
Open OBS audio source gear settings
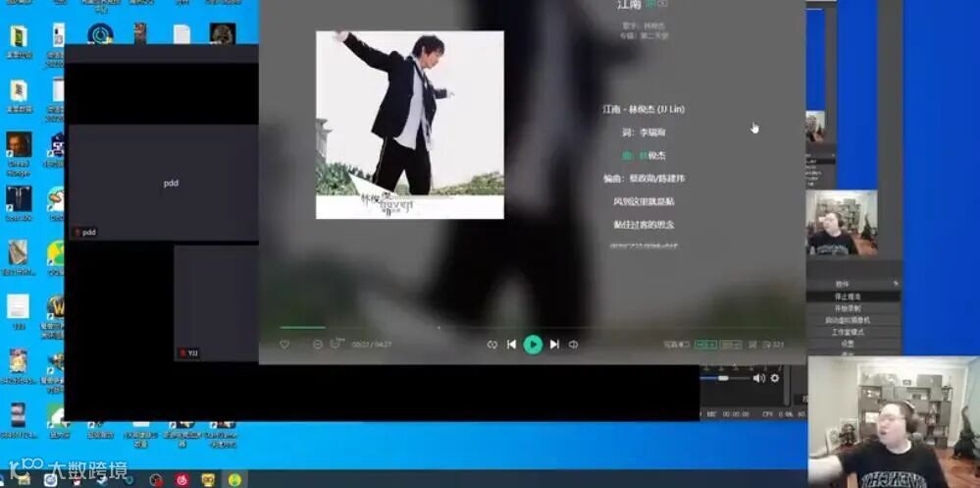pos(775,378)
